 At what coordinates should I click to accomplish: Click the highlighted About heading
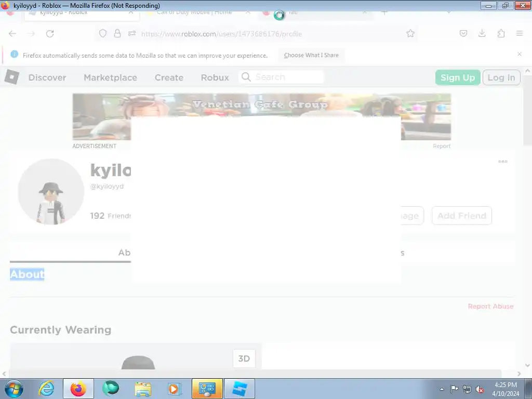[x=27, y=274]
